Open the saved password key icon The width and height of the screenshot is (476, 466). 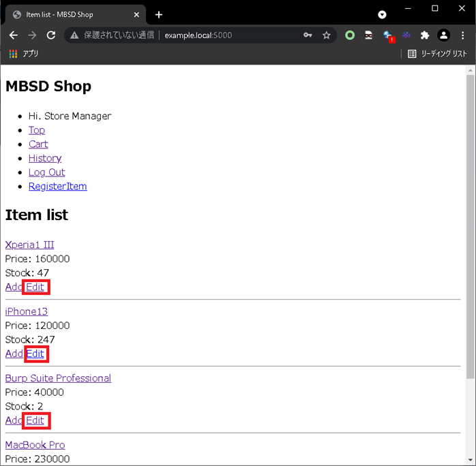308,35
